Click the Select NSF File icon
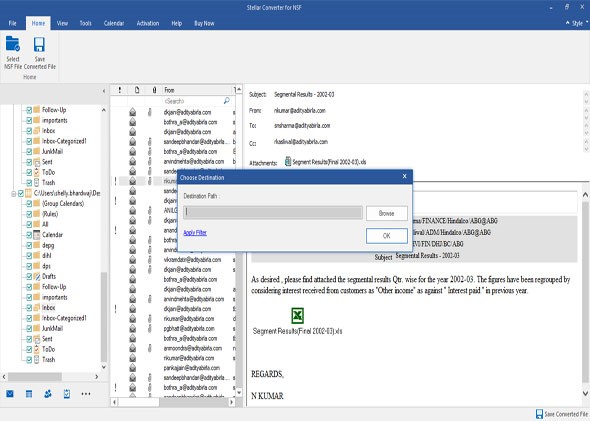This screenshot has height=421, width=590. click(x=12, y=44)
